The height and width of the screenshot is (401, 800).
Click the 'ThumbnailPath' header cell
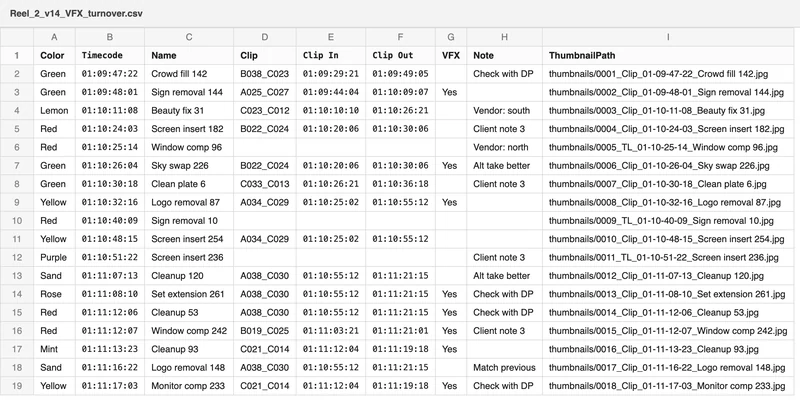point(668,56)
